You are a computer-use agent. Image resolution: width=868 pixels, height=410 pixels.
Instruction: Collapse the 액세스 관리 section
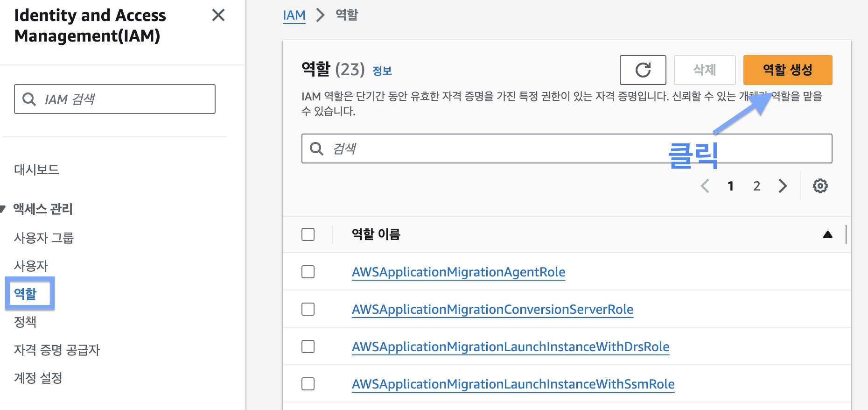pyautogui.click(x=3, y=209)
